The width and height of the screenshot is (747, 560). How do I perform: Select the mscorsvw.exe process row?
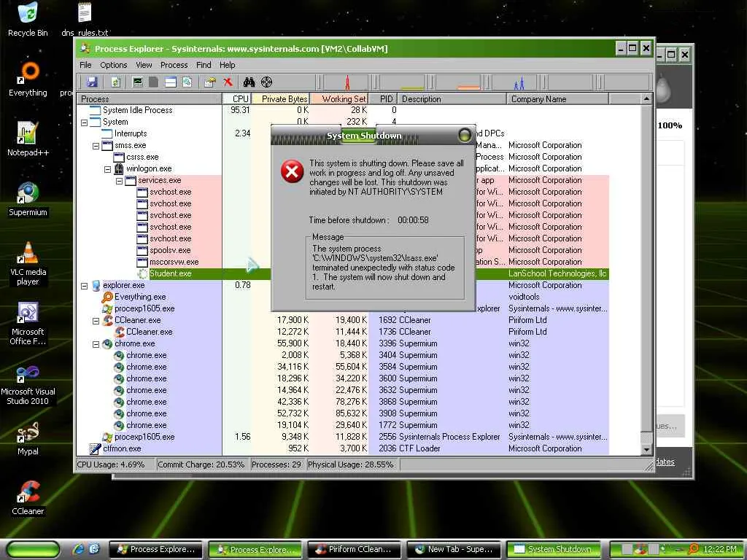[x=343, y=262]
